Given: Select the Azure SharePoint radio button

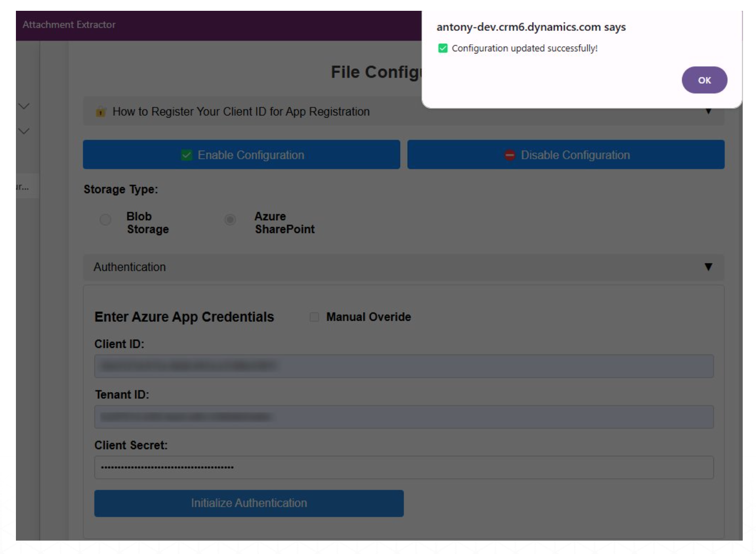Looking at the screenshot, I should tap(230, 220).
